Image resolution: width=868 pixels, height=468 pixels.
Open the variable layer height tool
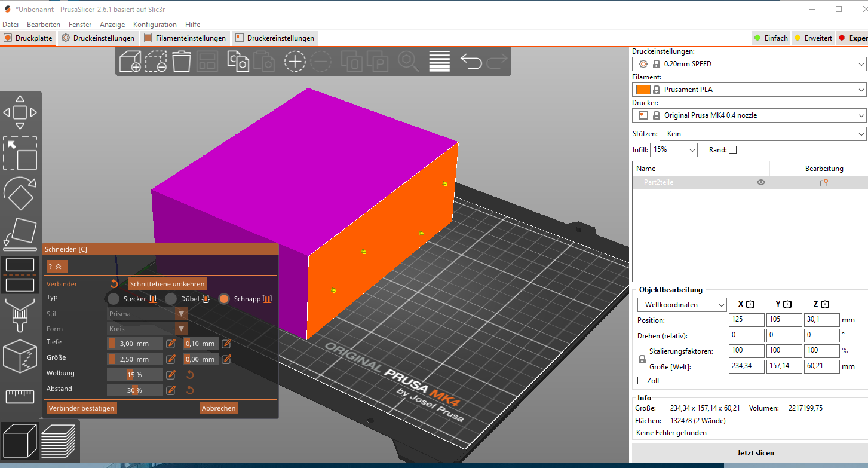coord(440,61)
